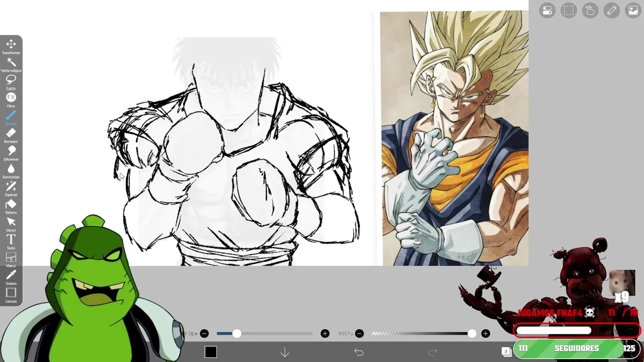Select the Lazo tool
Viewport: 644px width, 362px height.
tap(11, 82)
